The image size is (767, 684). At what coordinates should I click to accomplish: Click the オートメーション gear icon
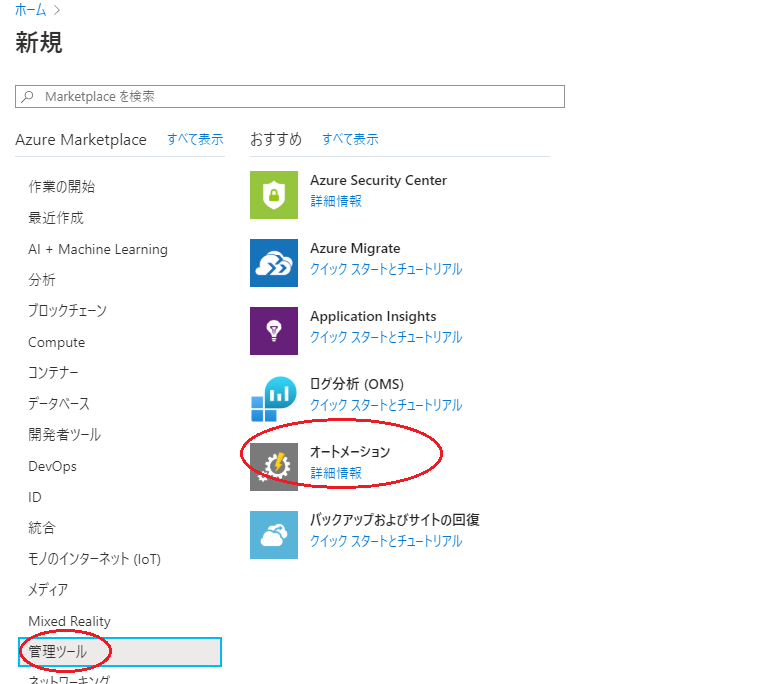click(273, 467)
